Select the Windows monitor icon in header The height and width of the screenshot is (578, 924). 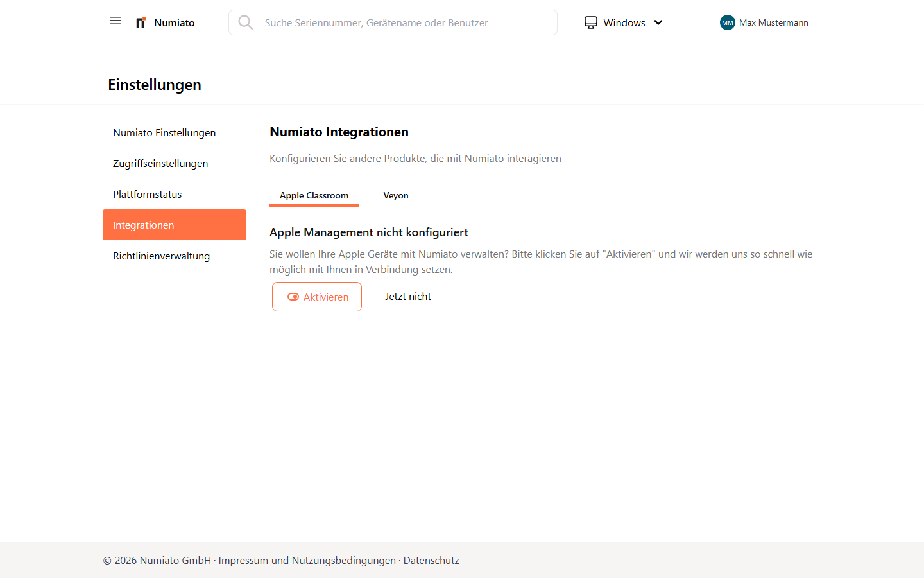tap(590, 22)
